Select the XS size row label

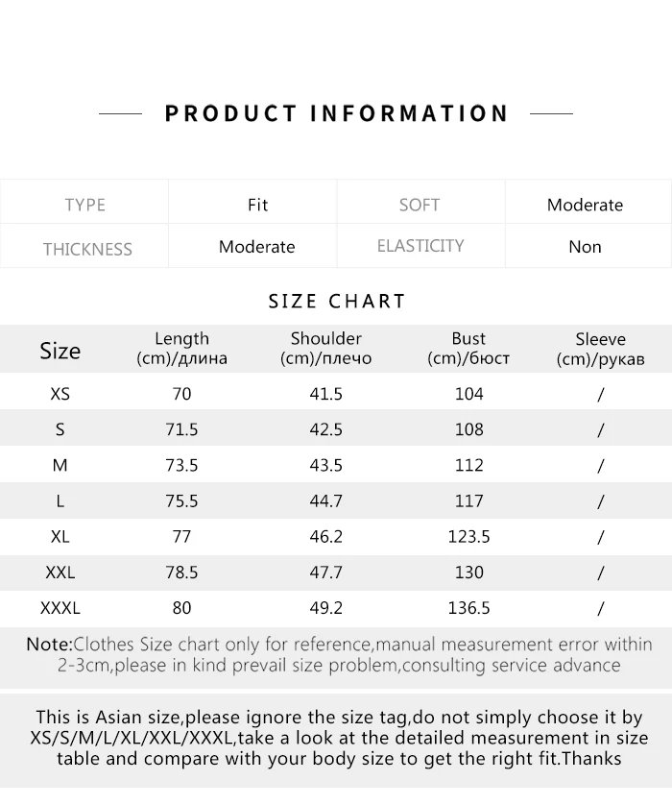(x=60, y=394)
